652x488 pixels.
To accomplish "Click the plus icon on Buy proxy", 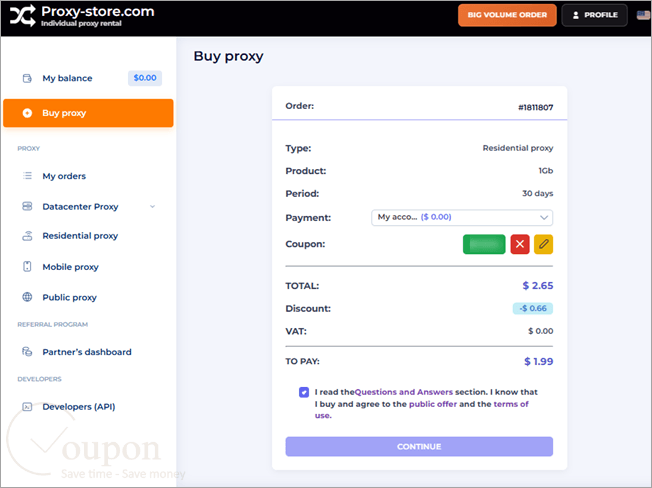I will (27, 113).
